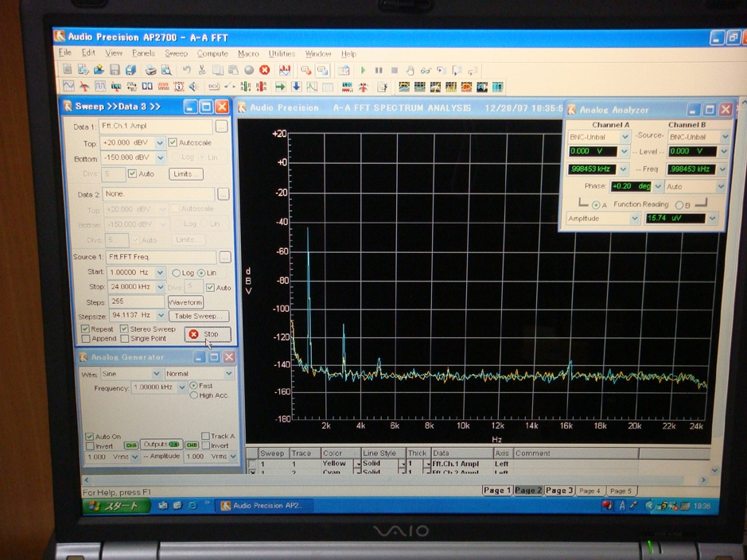This screenshot has height=560, width=747.
Task: Click the blue down-arrow toolbar icon
Action: (296, 86)
